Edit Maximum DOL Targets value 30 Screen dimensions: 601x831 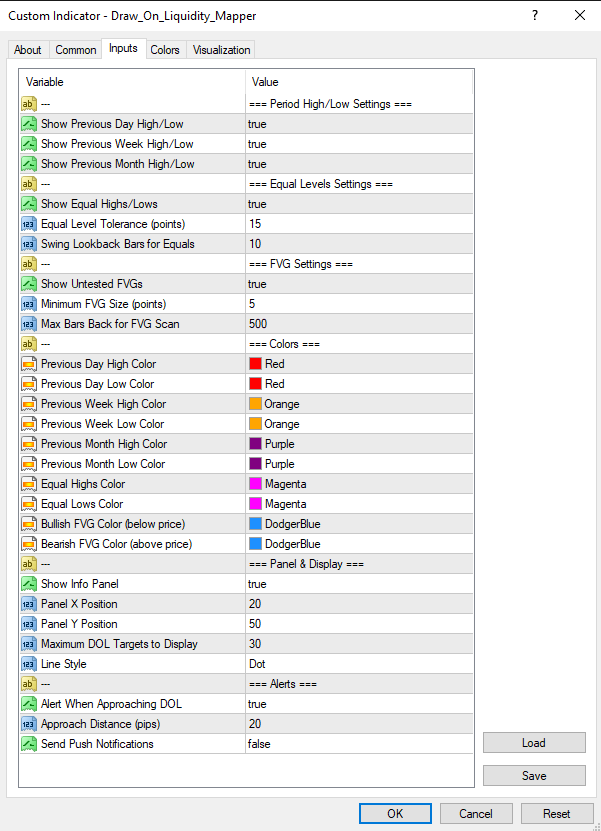(359, 644)
